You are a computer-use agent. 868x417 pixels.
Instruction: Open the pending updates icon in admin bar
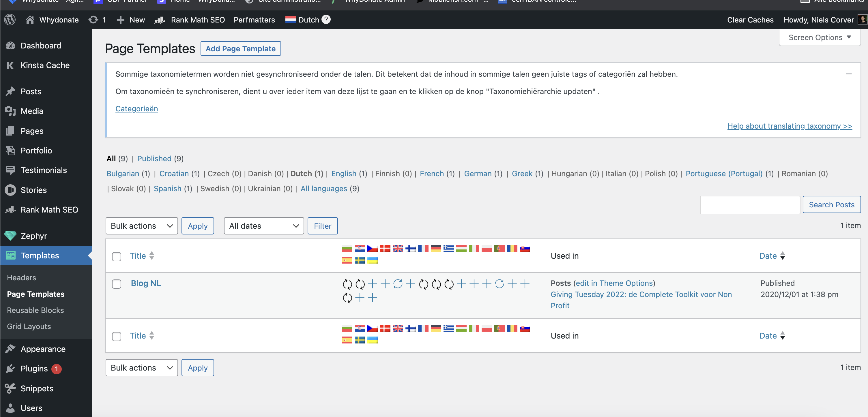(x=93, y=20)
